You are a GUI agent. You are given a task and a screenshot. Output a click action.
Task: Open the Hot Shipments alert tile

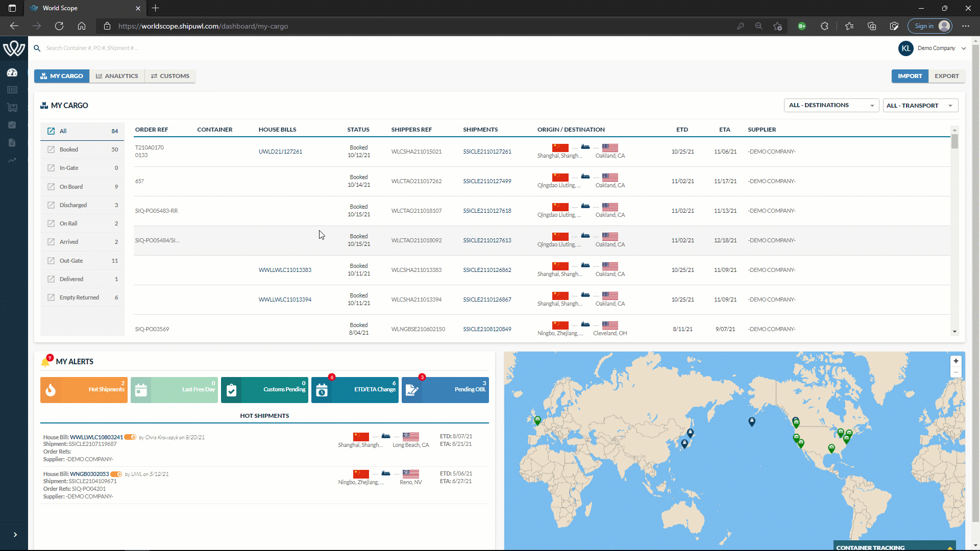coord(83,390)
